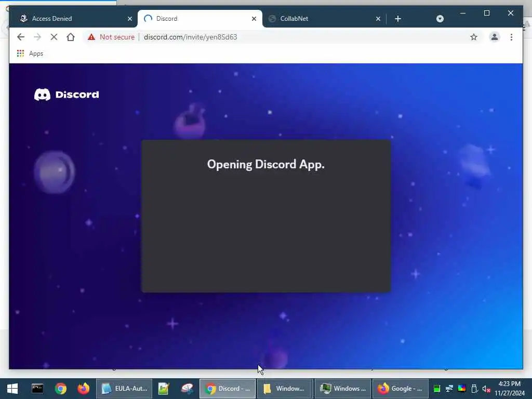Click the forward navigation arrow
Screen dimensions: 532x399
37,37
